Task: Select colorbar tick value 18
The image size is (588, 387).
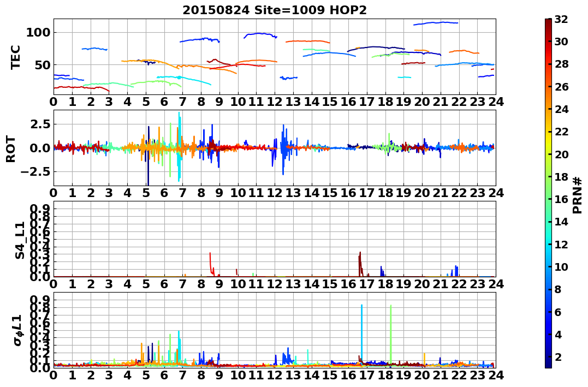Action: [x=561, y=177]
